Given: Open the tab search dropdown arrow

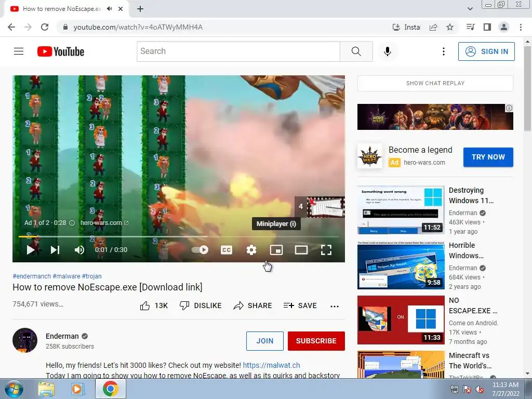Looking at the screenshot, I should pos(470,9).
